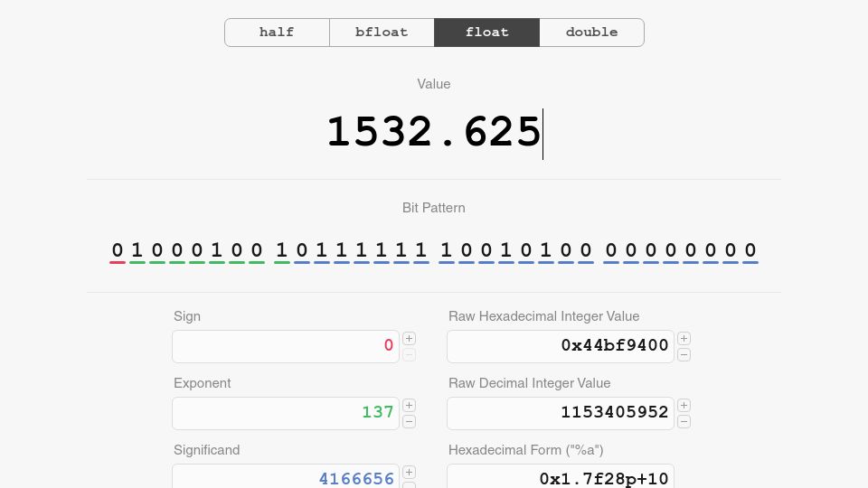Increment the Significand with its plus button
This screenshot has width=868, height=488.
point(409,472)
